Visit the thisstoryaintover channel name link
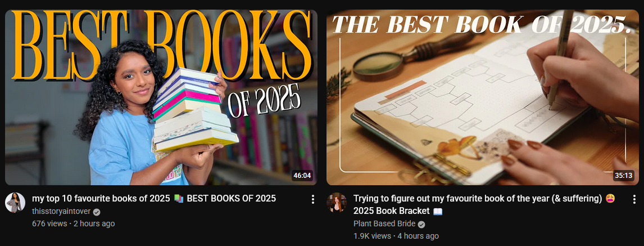The height and width of the screenshot is (246, 644). [x=61, y=212]
